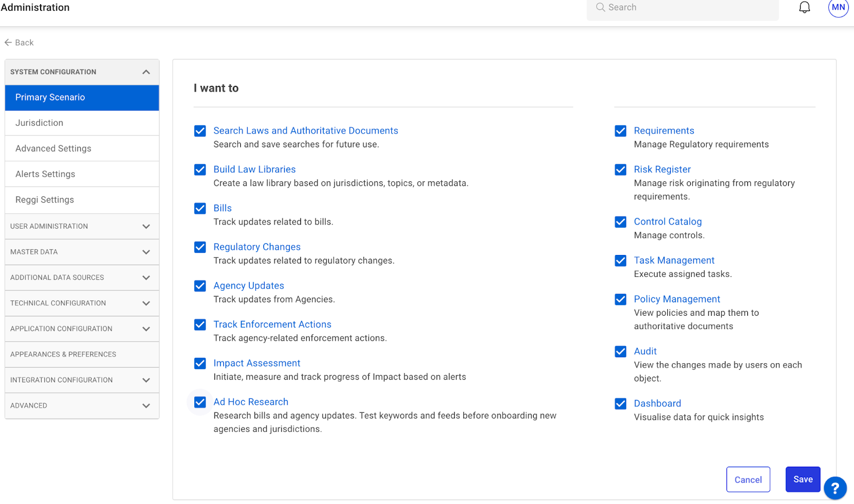Click the MN user avatar
This screenshot has width=854, height=504.
[838, 8]
